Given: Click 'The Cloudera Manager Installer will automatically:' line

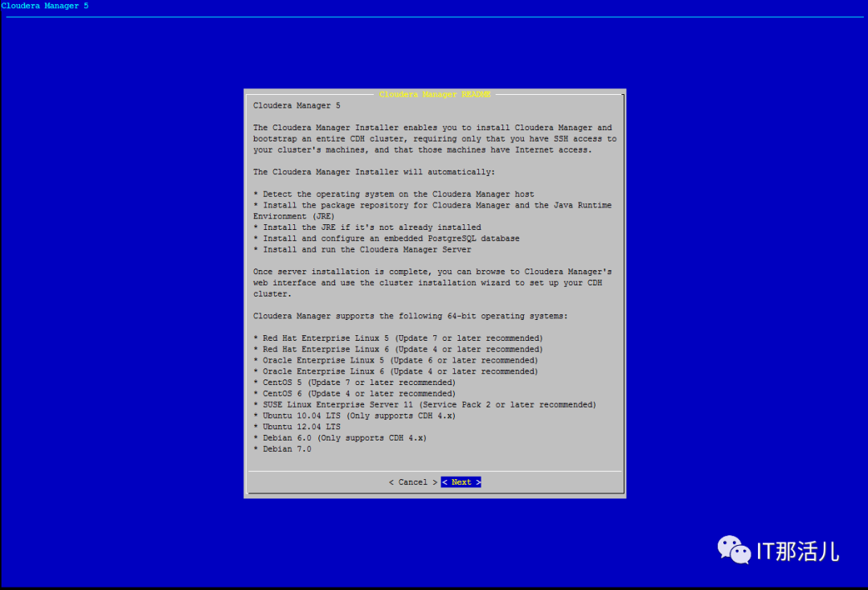Looking at the screenshot, I should tap(375, 172).
